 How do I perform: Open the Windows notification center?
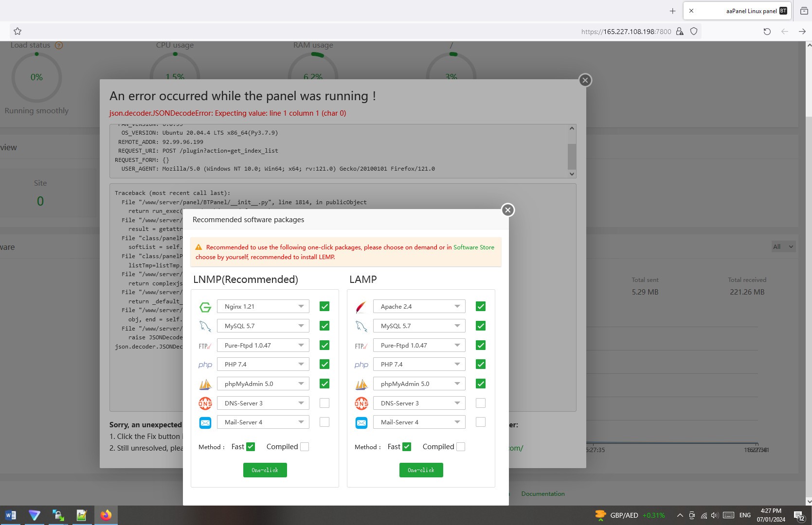tap(799, 516)
